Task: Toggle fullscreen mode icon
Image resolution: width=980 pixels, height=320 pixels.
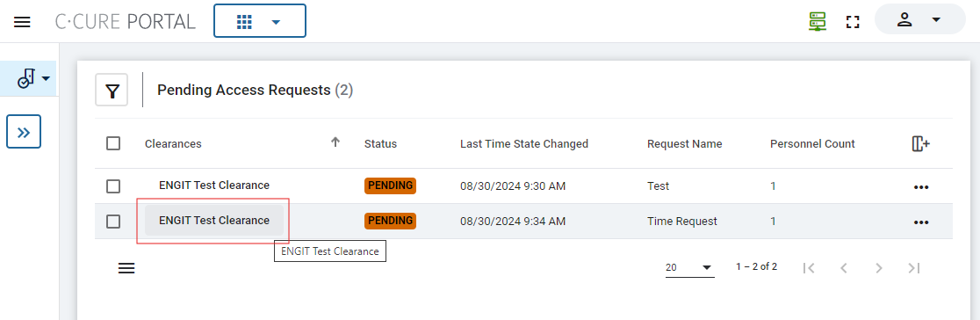Action: tap(853, 22)
